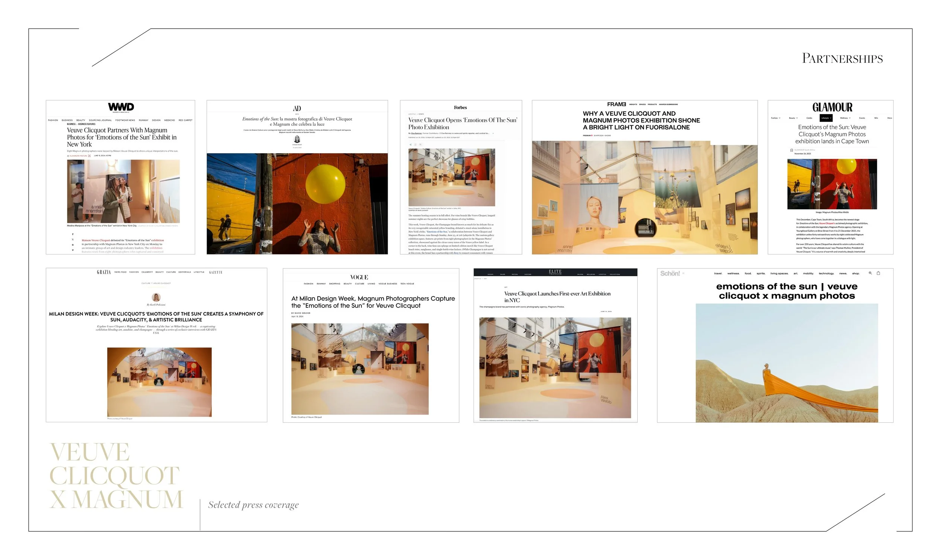Click the 'Selected press coverage' caption
The image size is (941, 560).
point(254,505)
